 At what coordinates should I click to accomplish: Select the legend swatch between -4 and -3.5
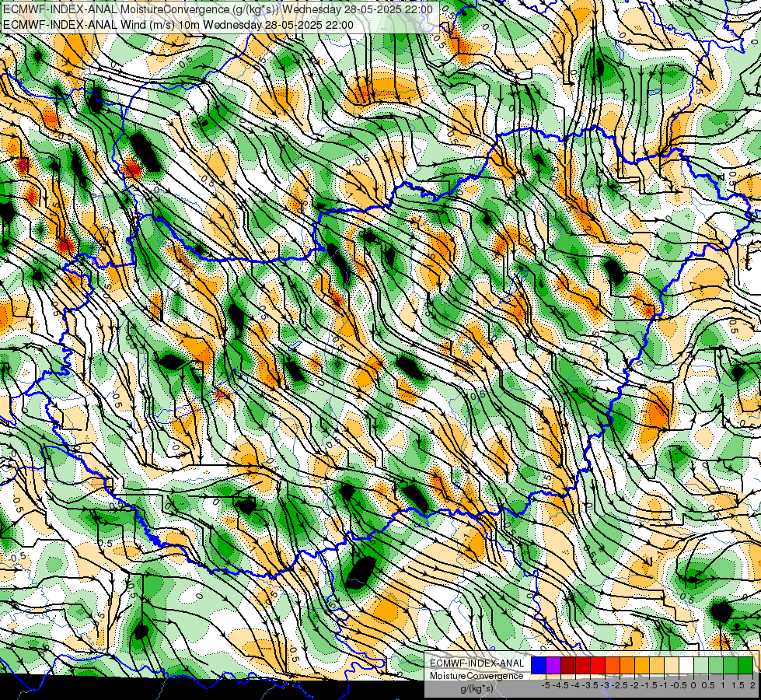click(583, 665)
